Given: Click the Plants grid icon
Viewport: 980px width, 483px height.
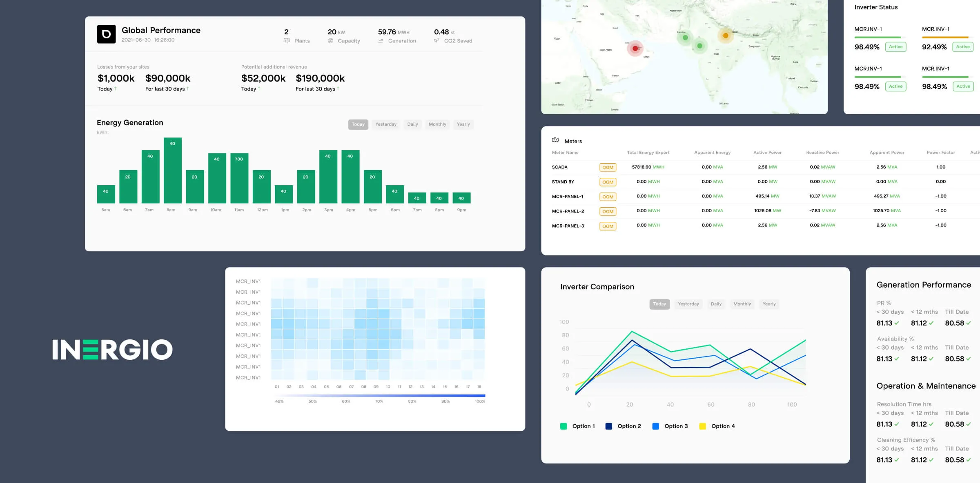Looking at the screenshot, I should [287, 41].
